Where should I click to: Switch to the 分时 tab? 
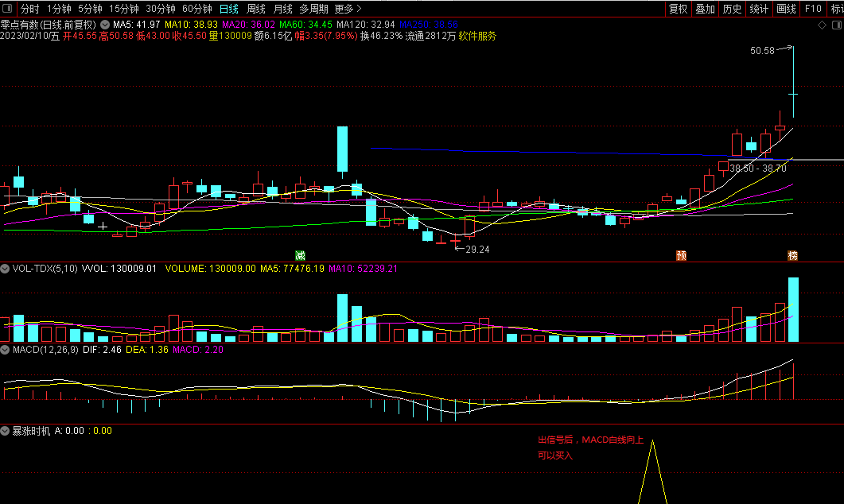click(29, 9)
